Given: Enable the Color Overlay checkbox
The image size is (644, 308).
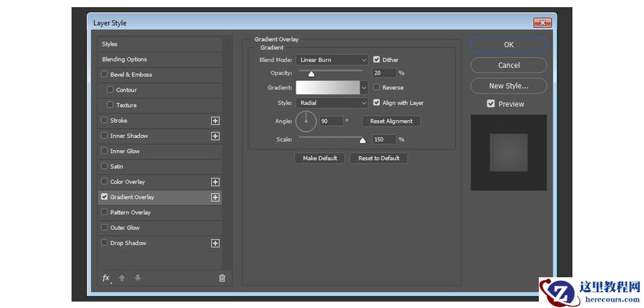Looking at the screenshot, I should tap(104, 182).
